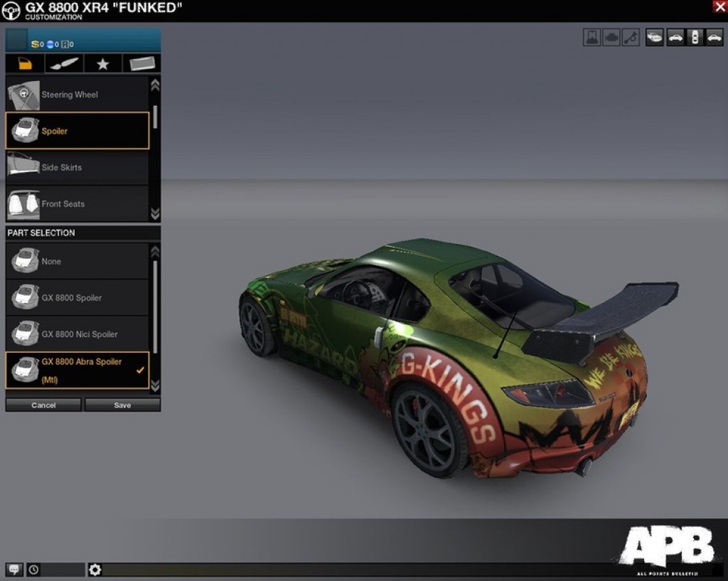This screenshot has width=728, height=581.
Task: Click the horn icon in top toolbar
Action: tap(631, 38)
